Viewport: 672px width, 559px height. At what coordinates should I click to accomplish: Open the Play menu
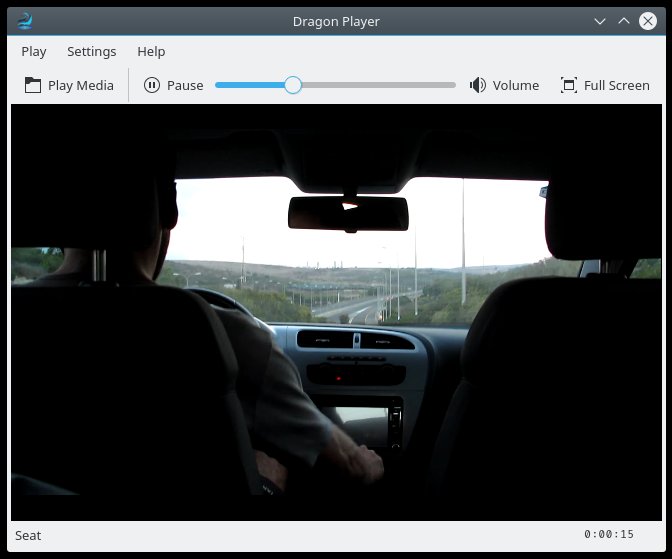(x=34, y=52)
